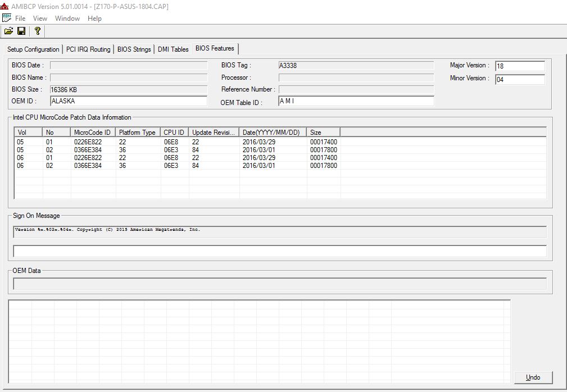Click the ROM document icon beside File menu
Image resolution: width=567 pixels, height=392 pixels.
point(7,18)
